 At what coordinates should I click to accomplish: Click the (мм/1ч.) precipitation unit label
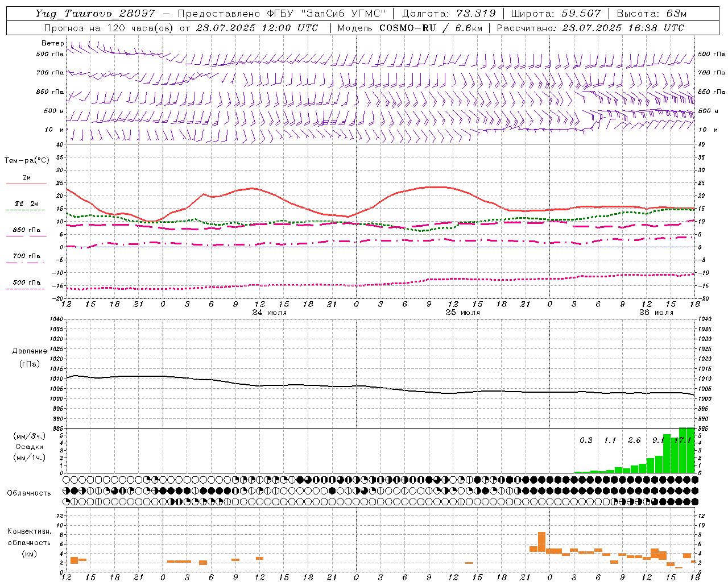pos(30,458)
